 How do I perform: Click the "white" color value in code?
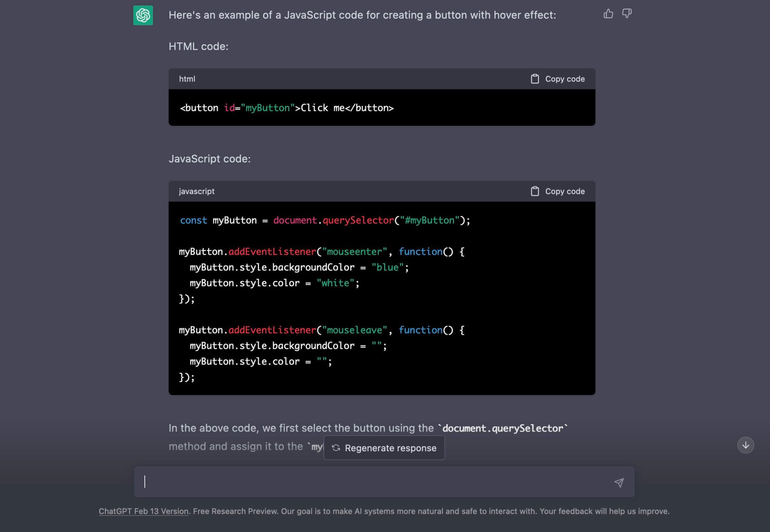click(x=335, y=283)
